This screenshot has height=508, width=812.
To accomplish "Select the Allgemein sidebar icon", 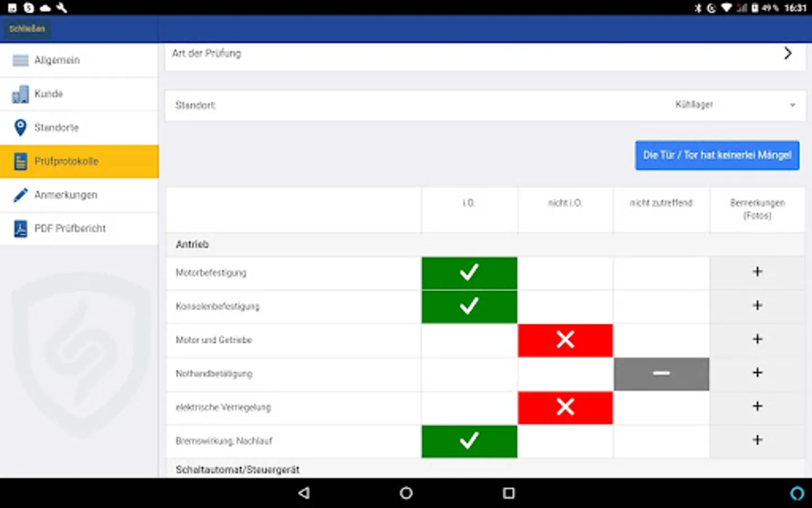I will click(x=20, y=60).
